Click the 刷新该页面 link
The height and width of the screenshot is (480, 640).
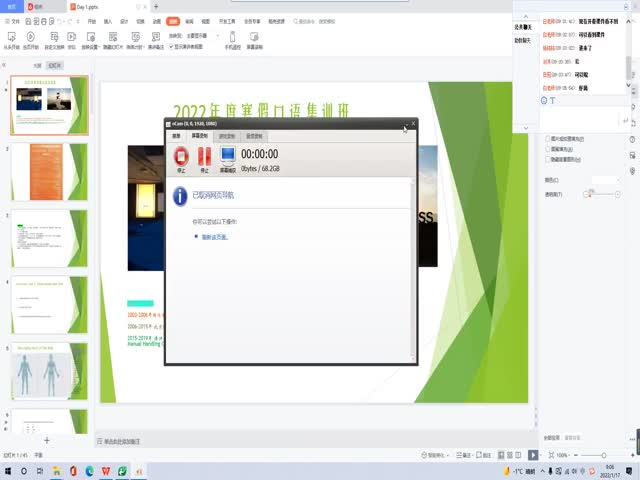click(215, 236)
